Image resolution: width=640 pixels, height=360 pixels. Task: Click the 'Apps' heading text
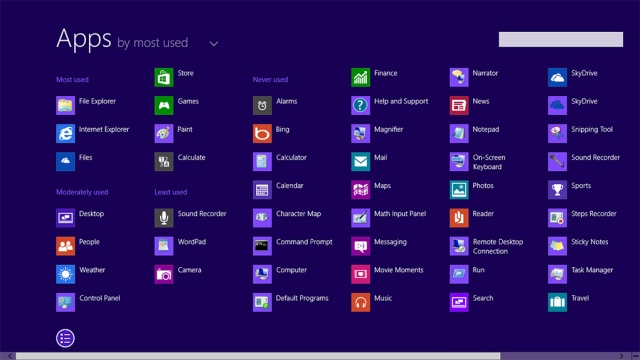(x=84, y=40)
